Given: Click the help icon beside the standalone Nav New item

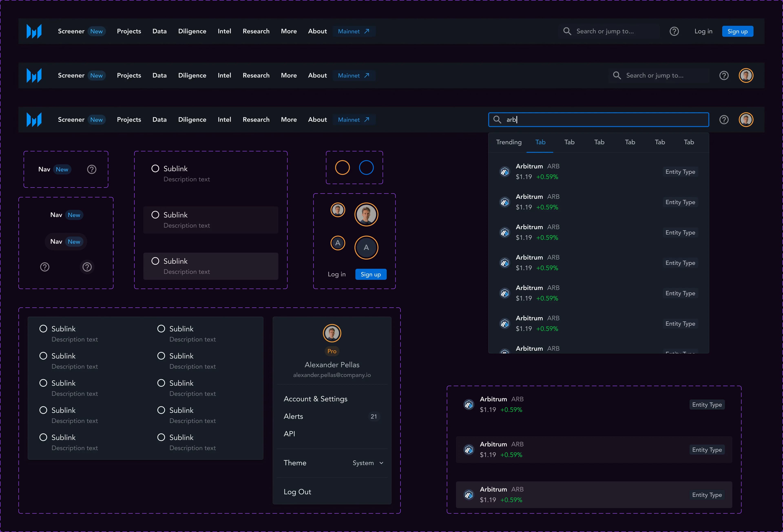Looking at the screenshot, I should pyautogui.click(x=92, y=169).
